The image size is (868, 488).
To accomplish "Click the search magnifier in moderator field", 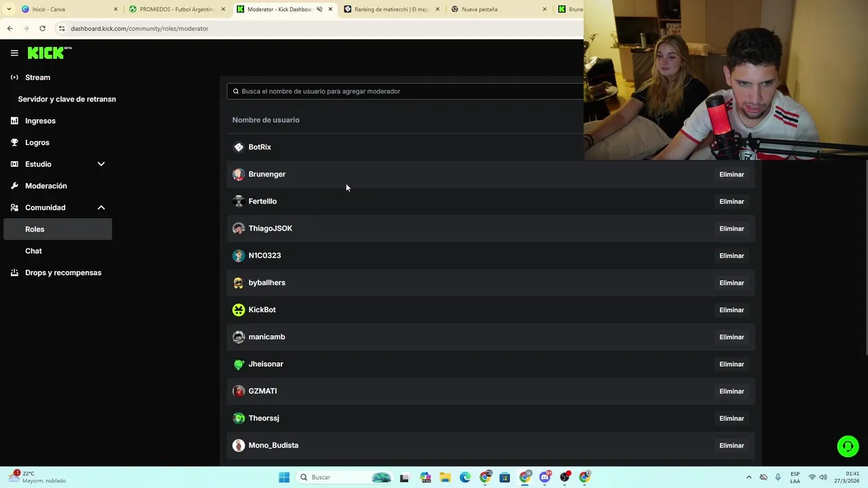I will [236, 91].
